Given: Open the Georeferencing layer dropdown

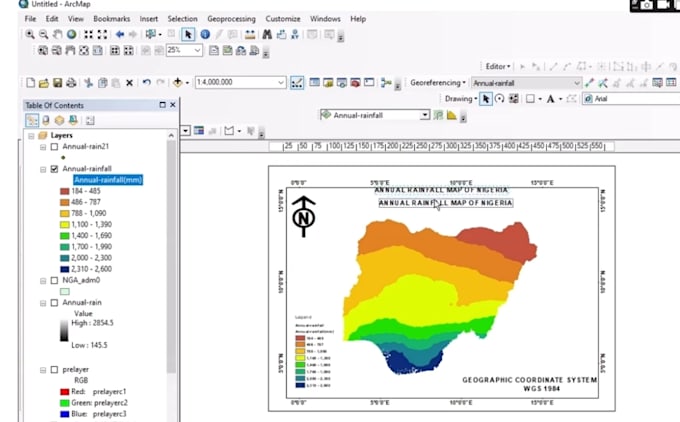Looking at the screenshot, I should click(x=576, y=83).
